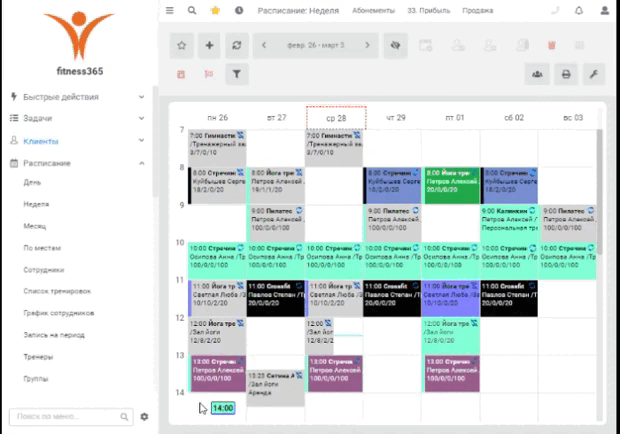Click the pink flag icon
The image size is (620, 434).
coord(209,74)
